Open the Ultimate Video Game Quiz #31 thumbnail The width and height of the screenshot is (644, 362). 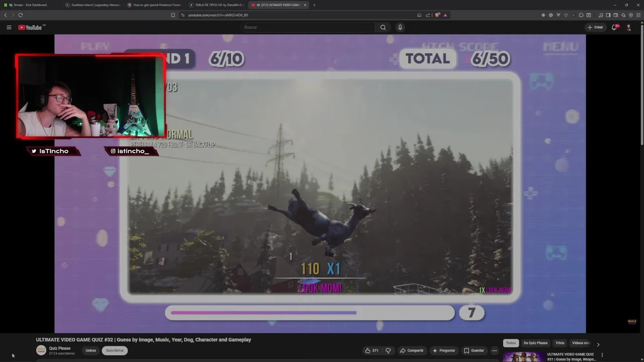[x=524, y=356]
